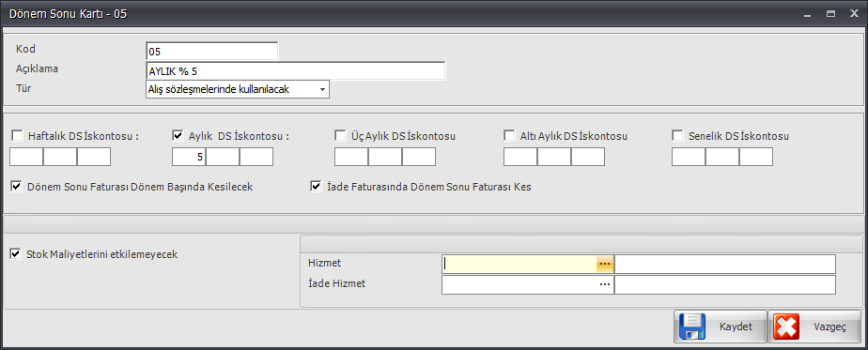Tick the Senelik DS İskontosu checkbox

click(677, 135)
